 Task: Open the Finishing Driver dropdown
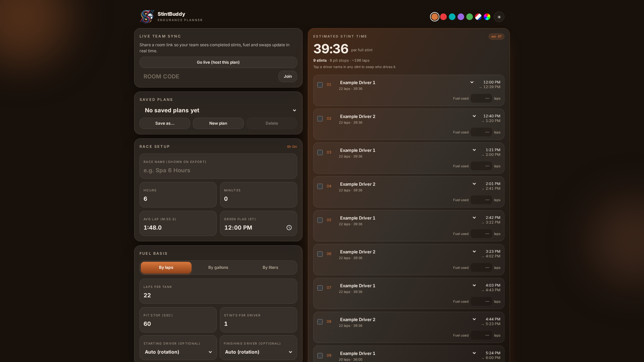point(258,352)
